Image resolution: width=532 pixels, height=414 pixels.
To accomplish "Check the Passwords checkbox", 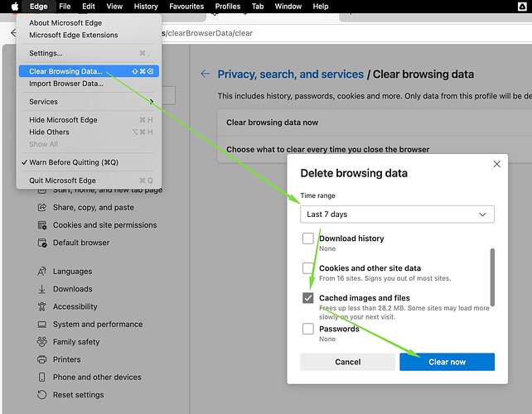I will pyautogui.click(x=308, y=329).
